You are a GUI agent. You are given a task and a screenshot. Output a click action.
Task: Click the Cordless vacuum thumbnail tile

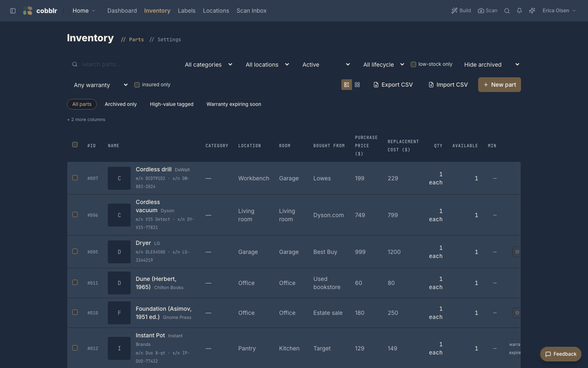[x=119, y=215]
